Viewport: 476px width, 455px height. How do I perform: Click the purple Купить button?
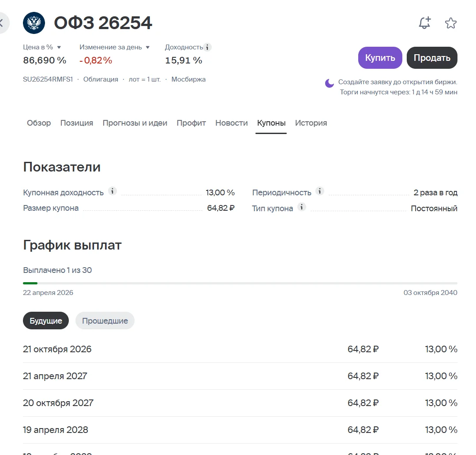click(x=380, y=58)
